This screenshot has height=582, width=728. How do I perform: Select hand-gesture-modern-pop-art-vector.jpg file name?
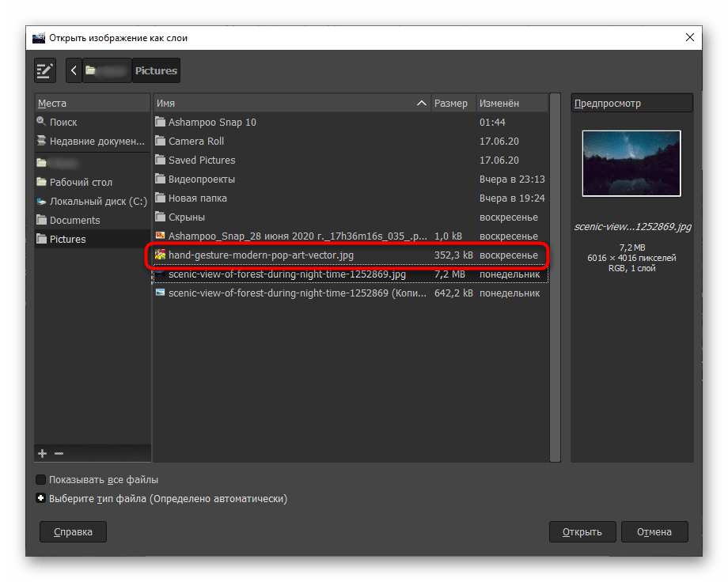coord(261,255)
